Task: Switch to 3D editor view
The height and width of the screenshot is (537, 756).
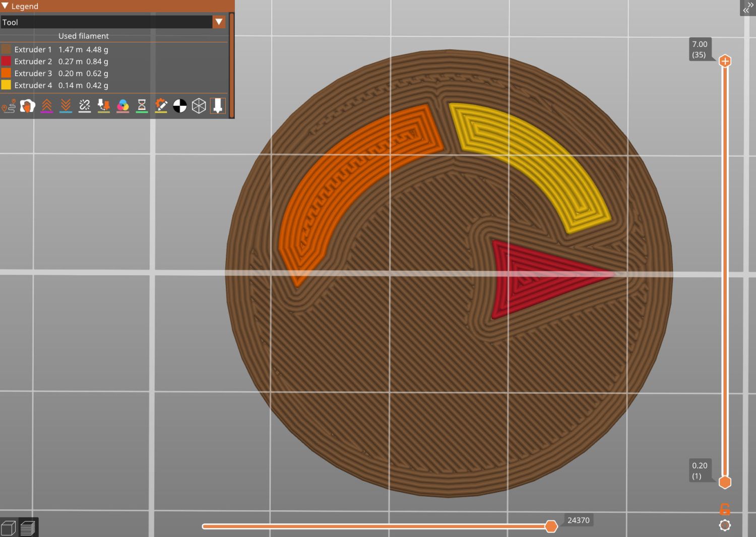Action: 9,528
